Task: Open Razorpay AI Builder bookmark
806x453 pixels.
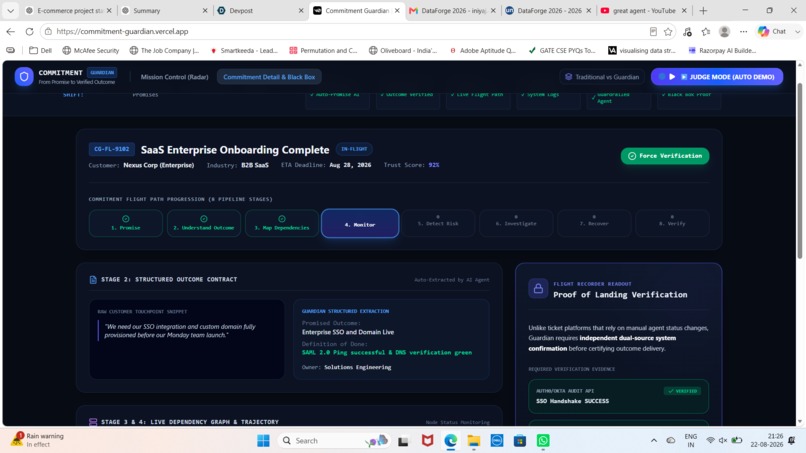Action: click(x=722, y=50)
